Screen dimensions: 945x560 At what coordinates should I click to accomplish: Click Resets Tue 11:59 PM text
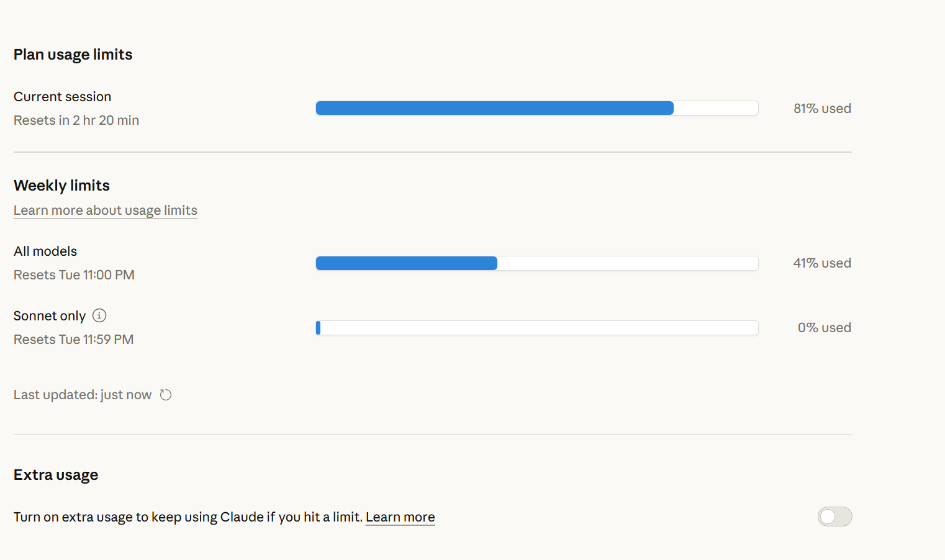(74, 340)
